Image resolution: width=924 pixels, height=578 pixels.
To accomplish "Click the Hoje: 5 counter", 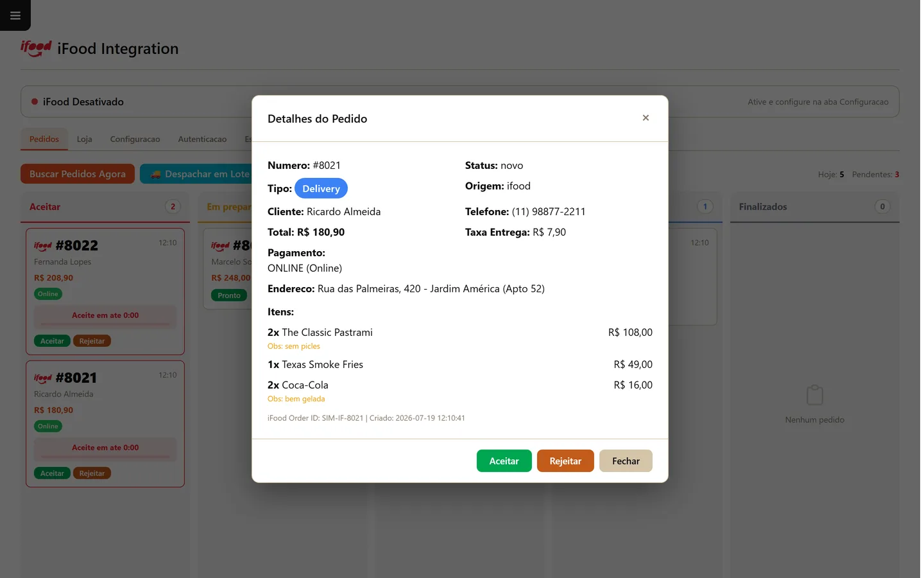I will pyautogui.click(x=831, y=175).
